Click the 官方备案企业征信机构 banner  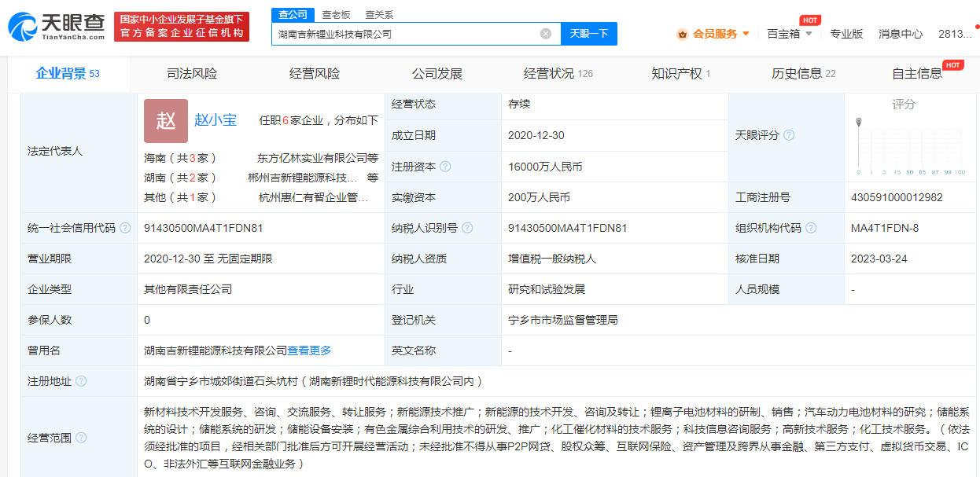pyautogui.click(x=182, y=27)
